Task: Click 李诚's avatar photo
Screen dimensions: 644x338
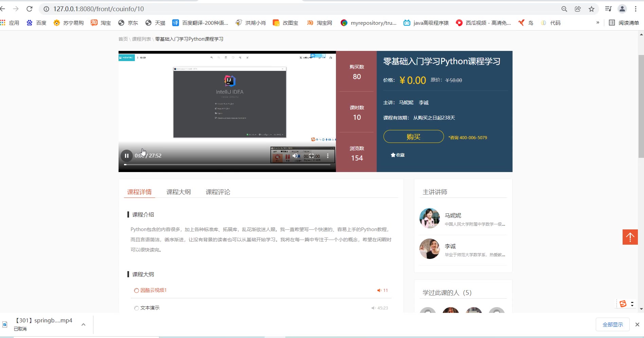Action: coord(430,249)
